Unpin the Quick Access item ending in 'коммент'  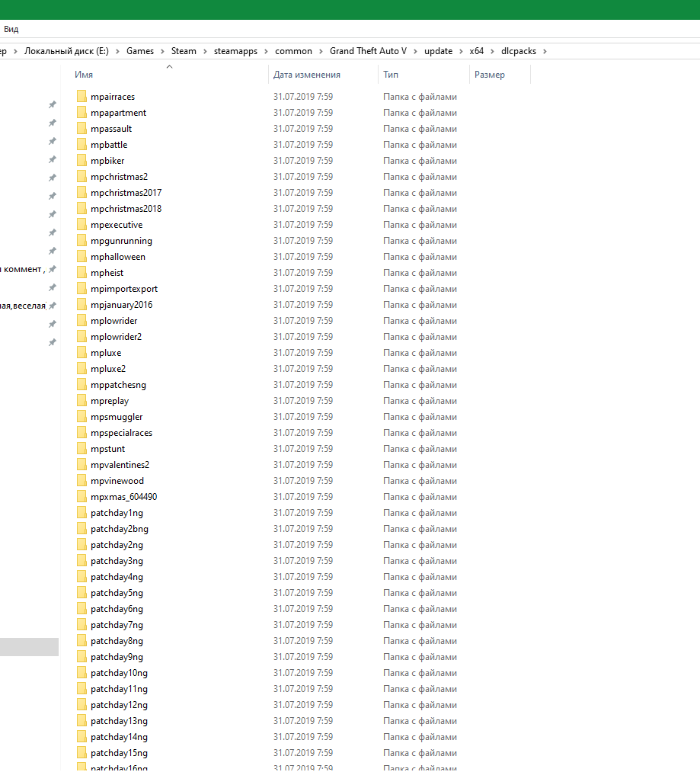point(52,268)
